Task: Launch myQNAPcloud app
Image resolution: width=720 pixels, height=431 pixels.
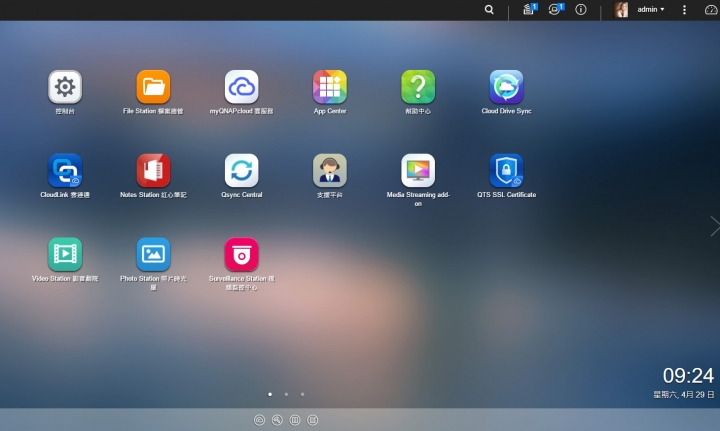Action: [242, 87]
